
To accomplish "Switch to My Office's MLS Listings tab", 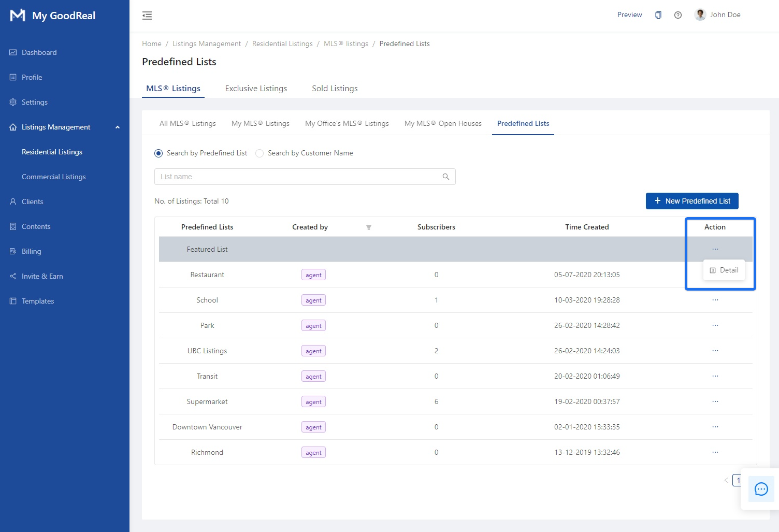I will point(347,123).
